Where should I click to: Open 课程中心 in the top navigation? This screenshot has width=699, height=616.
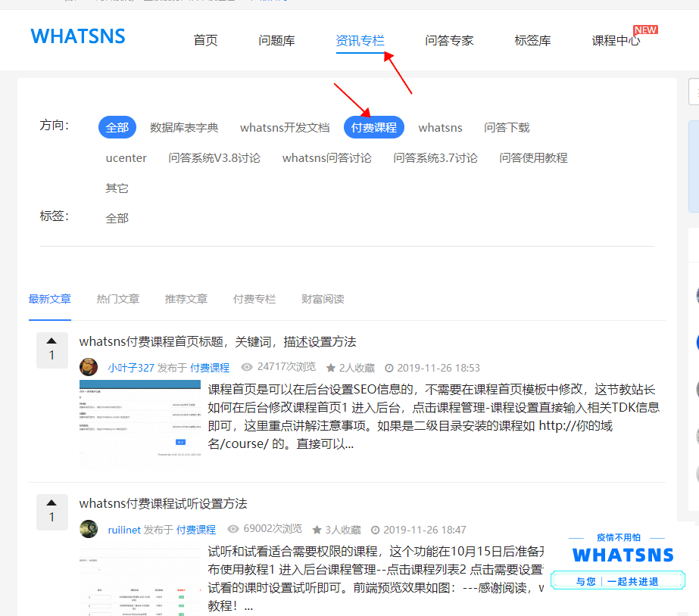pos(616,41)
